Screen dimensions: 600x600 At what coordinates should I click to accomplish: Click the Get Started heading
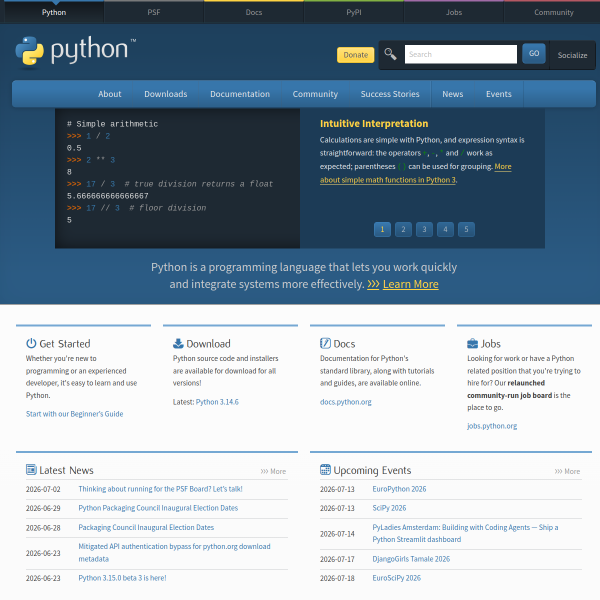click(65, 344)
